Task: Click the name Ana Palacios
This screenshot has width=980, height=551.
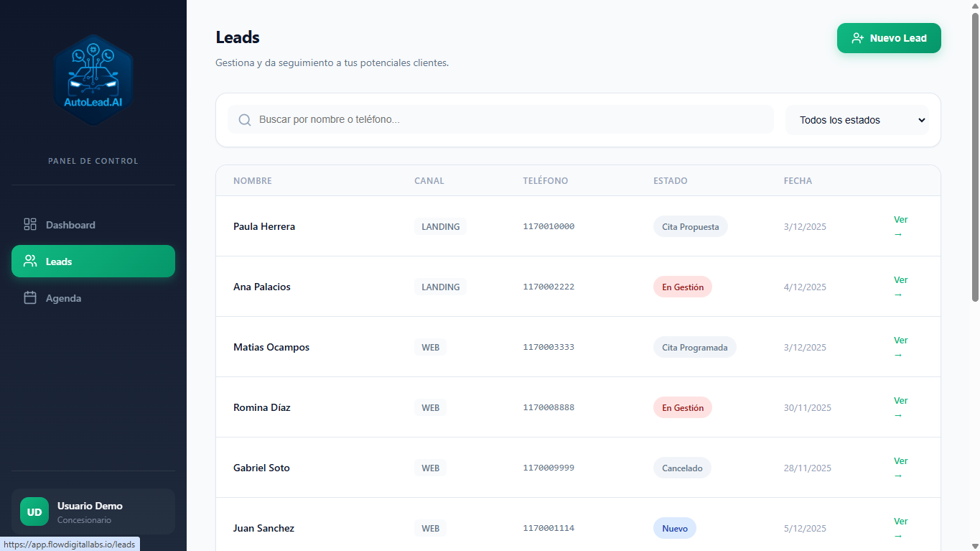Action: coord(262,287)
